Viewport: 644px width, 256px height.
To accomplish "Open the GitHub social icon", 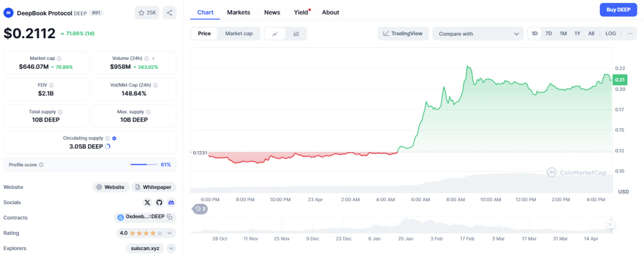I will point(159,203).
